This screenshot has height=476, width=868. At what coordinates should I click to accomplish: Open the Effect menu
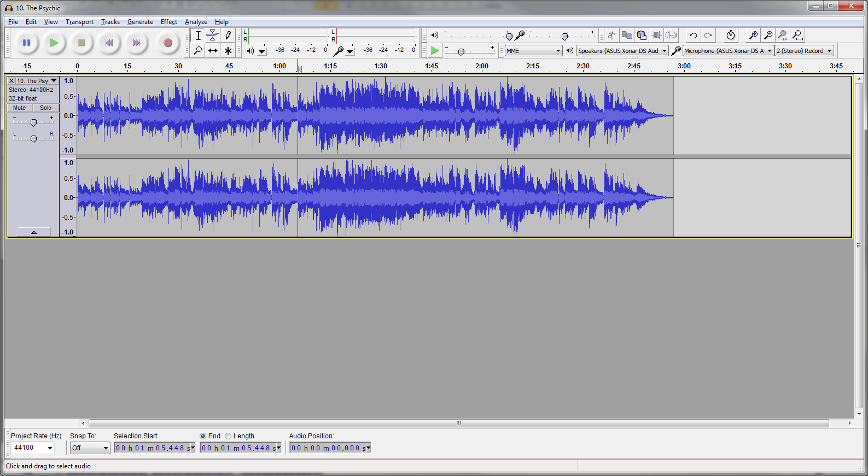click(169, 22)
